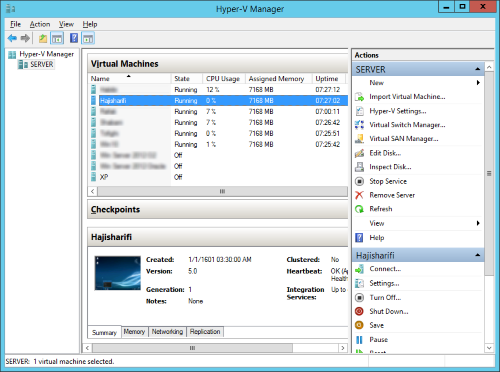Open the Help menu in menu bar
500x372 pixels.
point(90,24)
